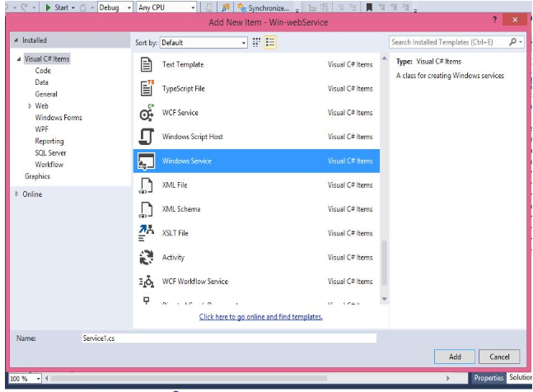Select the Windows Script Host scroll icon
Screen dimensions: 533x392
coord(147,137)
